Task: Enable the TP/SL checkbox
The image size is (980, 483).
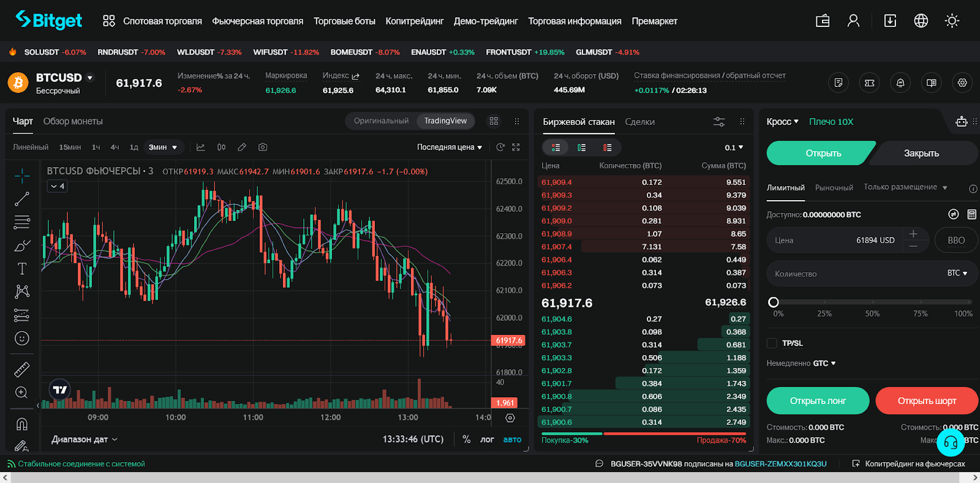Action: (x=772, y=343)
